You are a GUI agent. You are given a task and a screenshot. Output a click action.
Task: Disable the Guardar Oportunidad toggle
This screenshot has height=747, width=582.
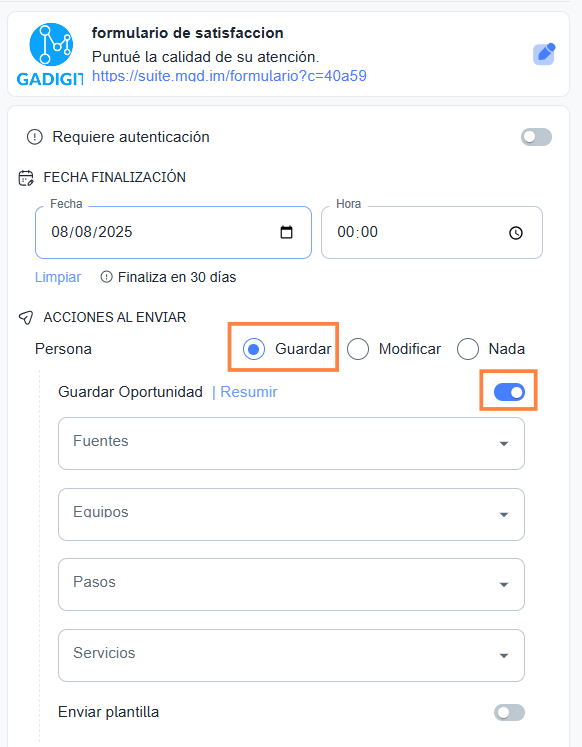pos(509,392)
